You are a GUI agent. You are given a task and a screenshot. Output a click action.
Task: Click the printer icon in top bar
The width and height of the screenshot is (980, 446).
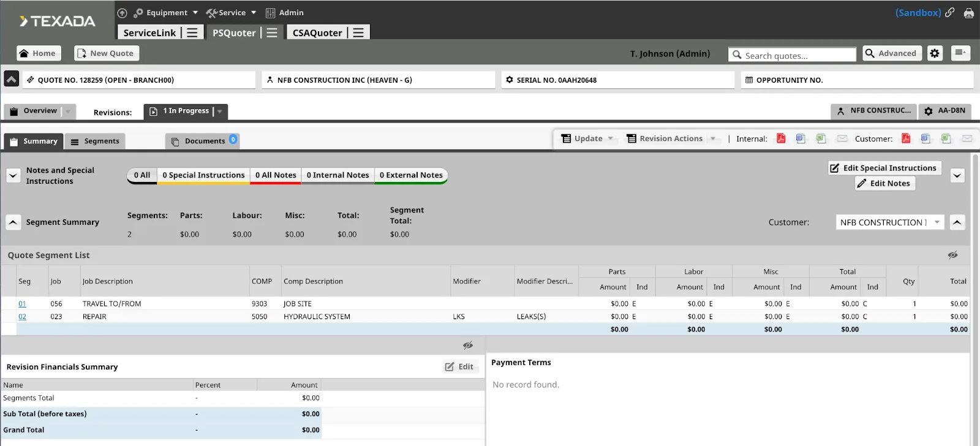968,13
